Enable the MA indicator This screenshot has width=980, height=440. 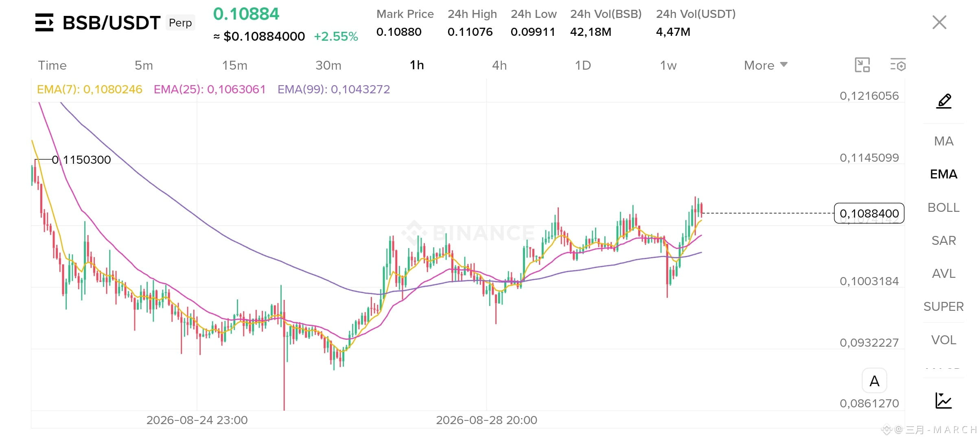[944, 141]
